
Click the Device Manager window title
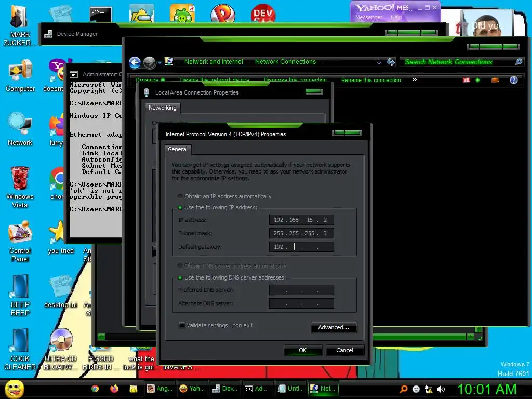click(x=77, y=34)
